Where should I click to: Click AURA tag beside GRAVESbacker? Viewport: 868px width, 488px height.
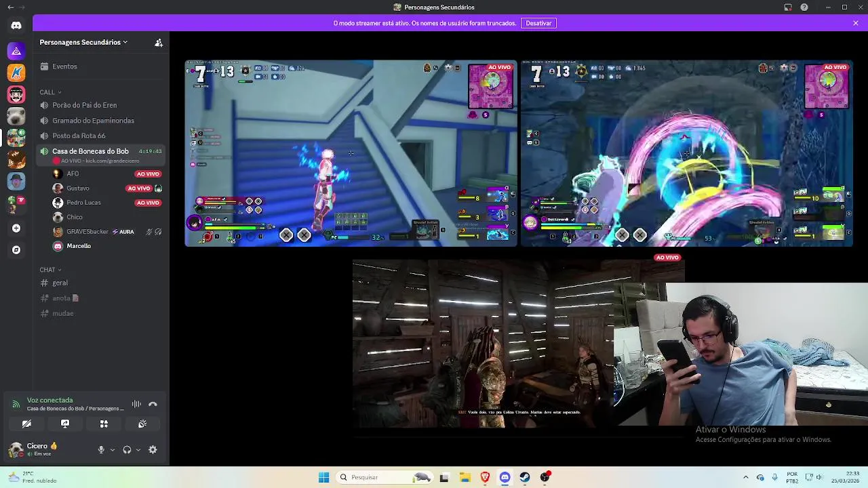tap(123, 232)
